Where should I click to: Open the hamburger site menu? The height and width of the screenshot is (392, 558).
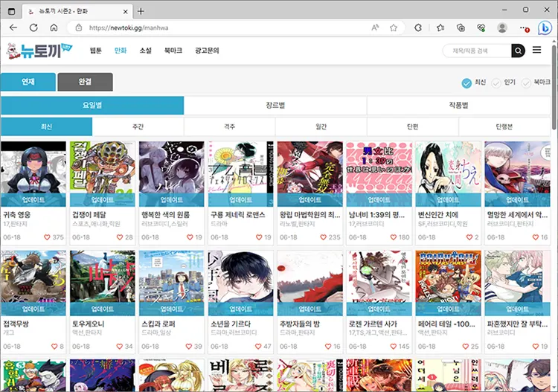click(536, 50)
